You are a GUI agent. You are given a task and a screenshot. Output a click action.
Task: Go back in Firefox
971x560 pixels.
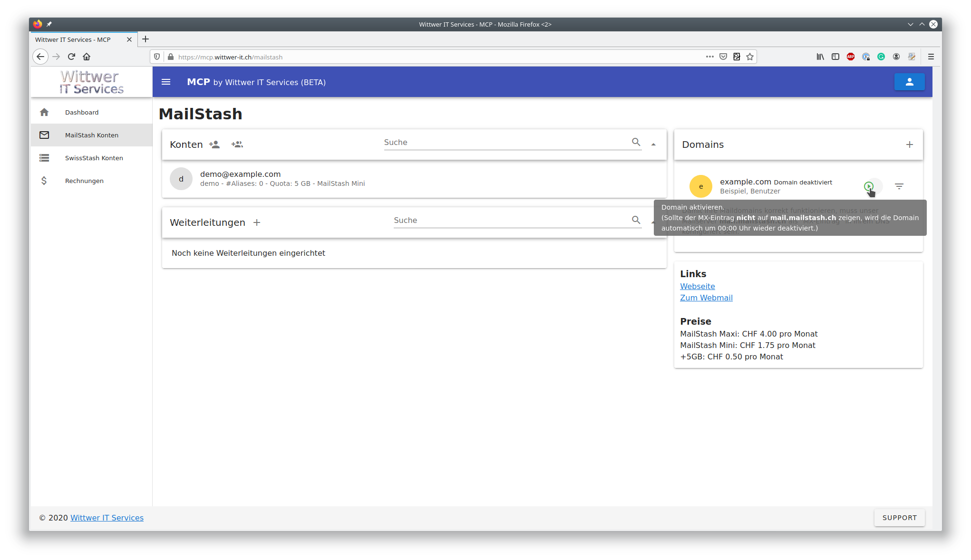(x=40, y=57)
